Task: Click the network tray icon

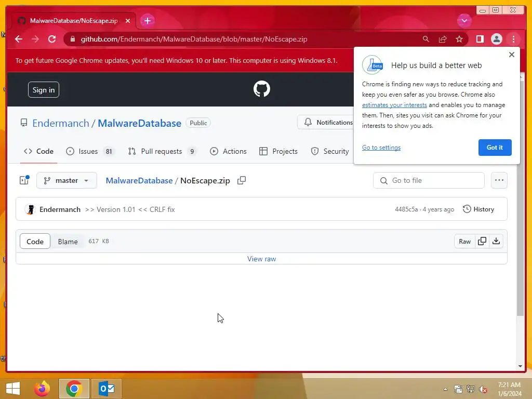Action: click(x=471, y=389)
